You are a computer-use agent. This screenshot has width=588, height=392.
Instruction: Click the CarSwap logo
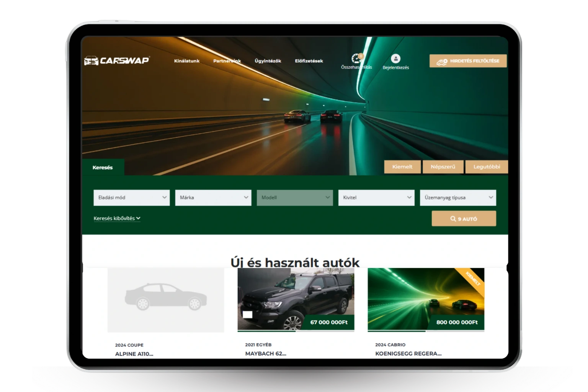(116, 60)
